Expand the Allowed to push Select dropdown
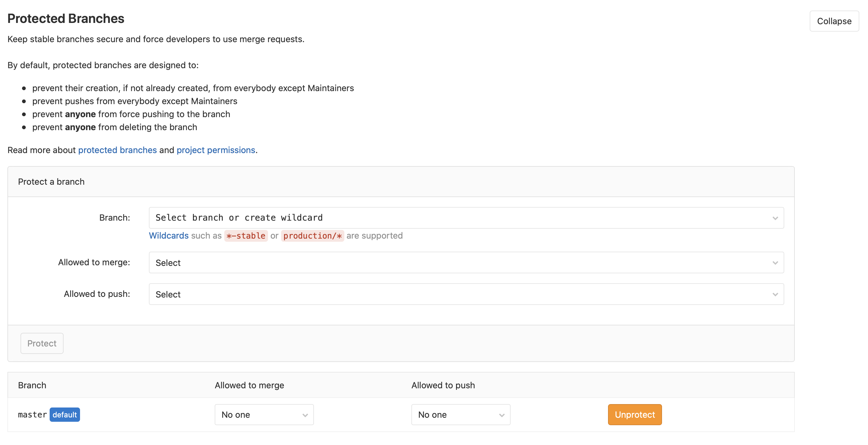The image size is (868, 445). [x=466, y=294]
